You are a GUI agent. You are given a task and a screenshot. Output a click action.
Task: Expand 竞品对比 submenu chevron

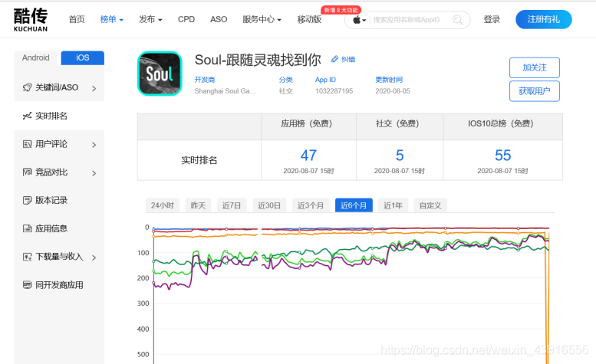pyautogui.click(x=94, y=173)
